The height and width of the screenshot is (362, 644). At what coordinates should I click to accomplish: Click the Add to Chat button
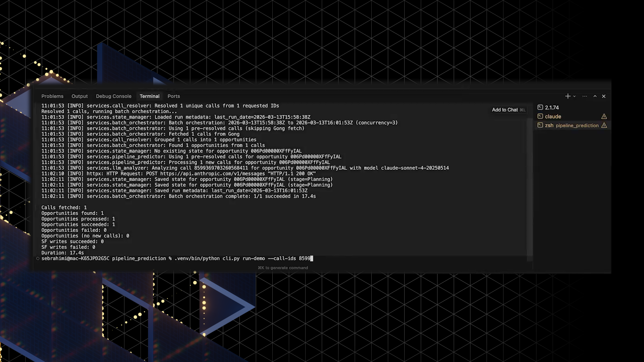coord(508,110)
